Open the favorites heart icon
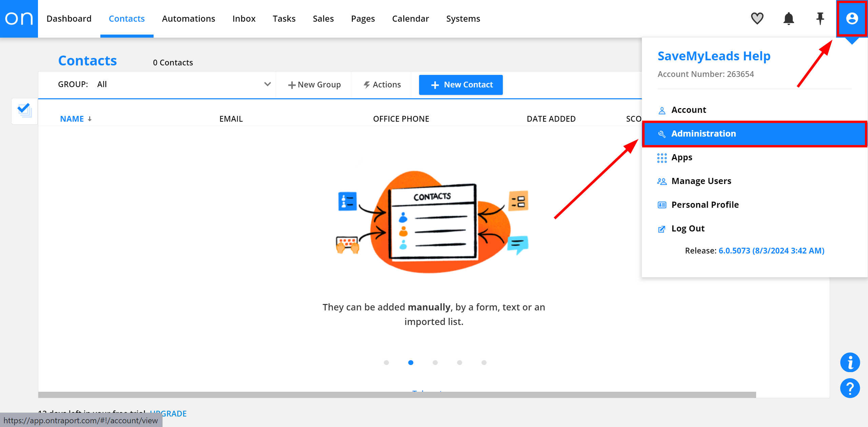This screenshot has height=427, width=868. (757, 18)
